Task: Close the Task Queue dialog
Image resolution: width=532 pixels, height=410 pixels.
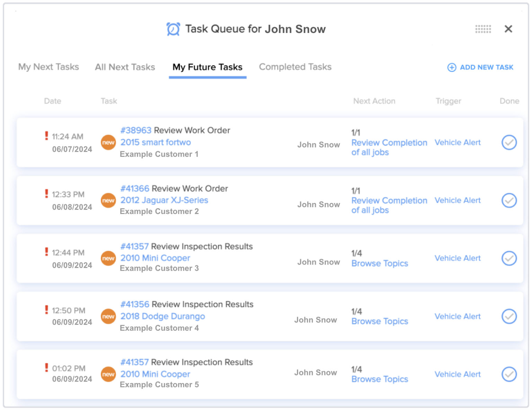Action: tap(508, 29)
